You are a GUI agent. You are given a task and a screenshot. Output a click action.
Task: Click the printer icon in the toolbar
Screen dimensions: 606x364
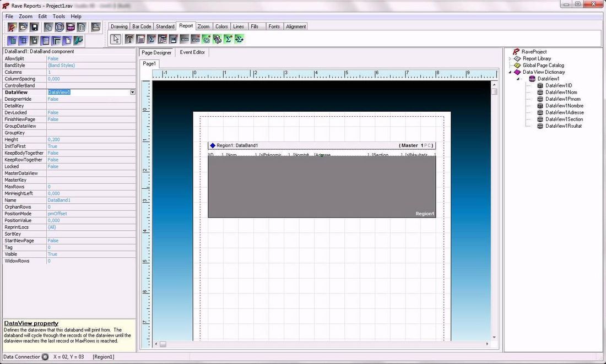click(x=96, y=27)
